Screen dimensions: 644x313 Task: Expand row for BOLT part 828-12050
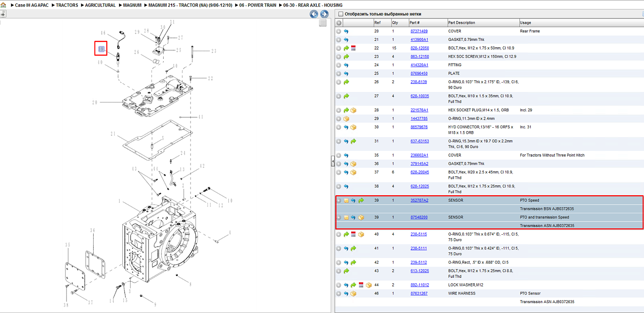[x=339, y=48]
